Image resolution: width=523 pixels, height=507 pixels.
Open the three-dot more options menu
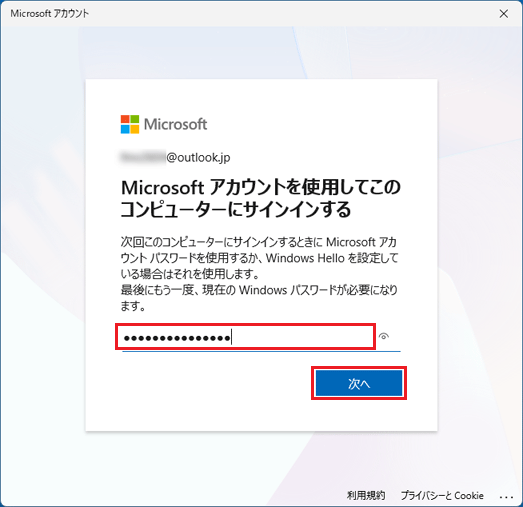coord(506,497)
